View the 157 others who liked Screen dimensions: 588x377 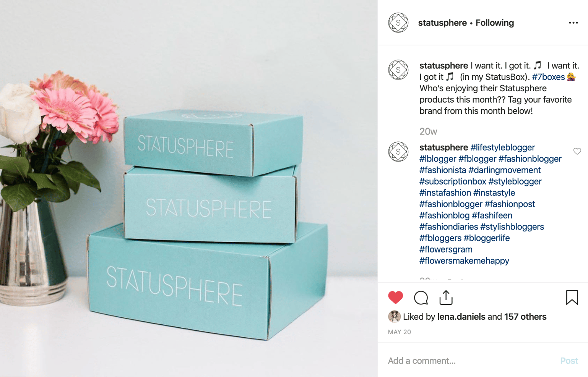[x=525, y=317]
